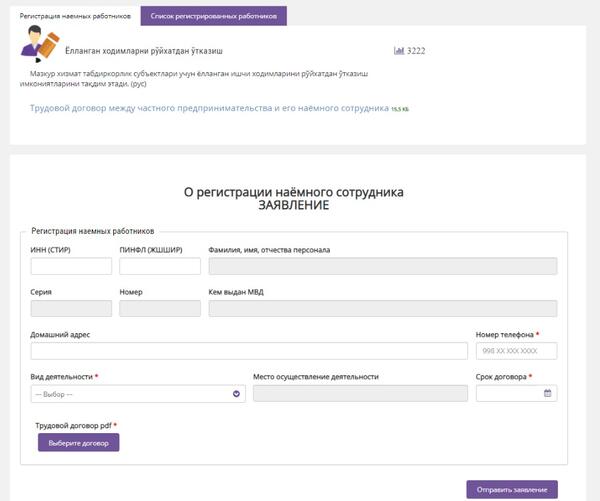Click the Серия passport field
Screen dimensions: 600x501
(71, 309)
